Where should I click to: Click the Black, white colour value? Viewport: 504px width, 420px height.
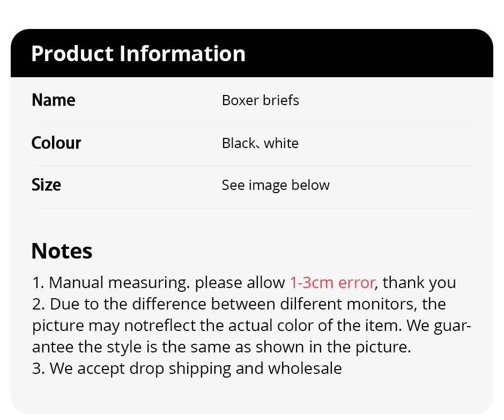(x=260, y=143)
